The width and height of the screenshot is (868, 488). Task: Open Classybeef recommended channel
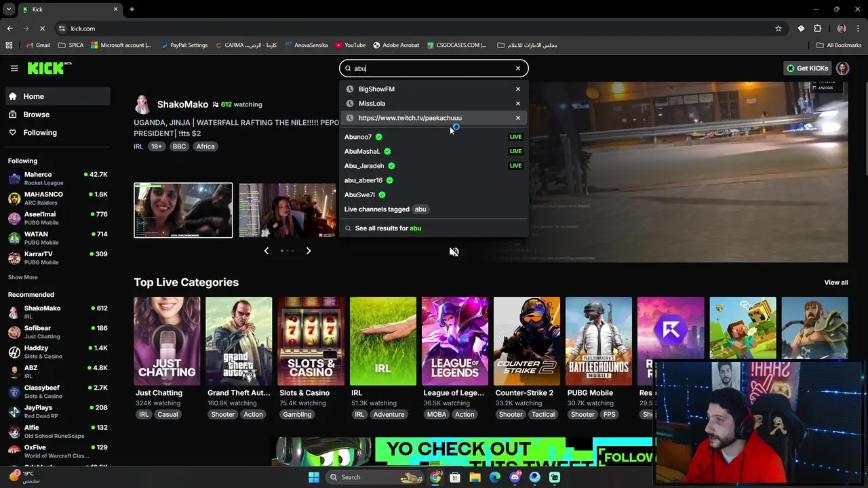58,392
